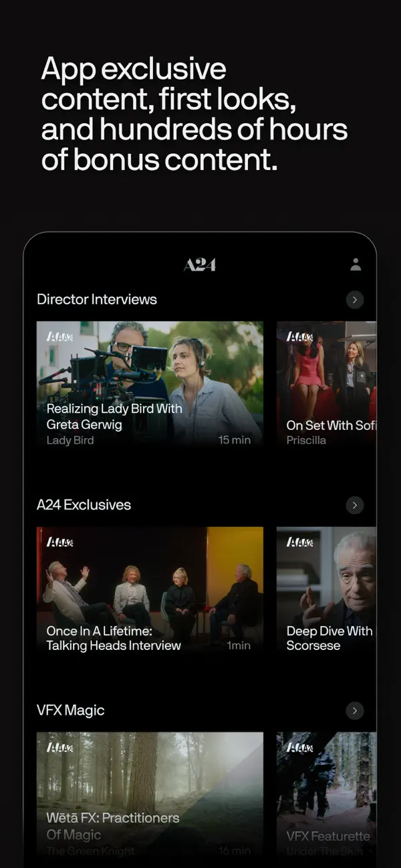The image size is (401, 868).
Task: Expand the A24 Exclusives row arrow
Action: point(355,505)
